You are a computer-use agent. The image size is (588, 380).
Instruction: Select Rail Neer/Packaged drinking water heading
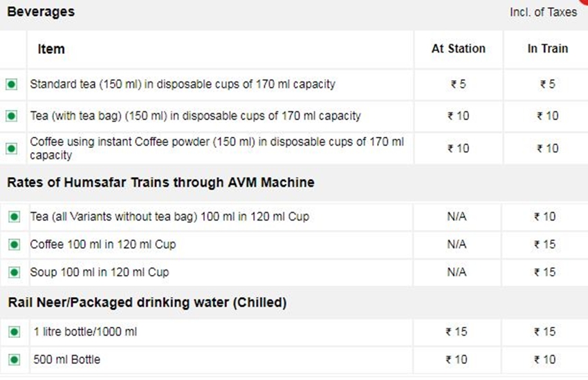pos(147,303)
